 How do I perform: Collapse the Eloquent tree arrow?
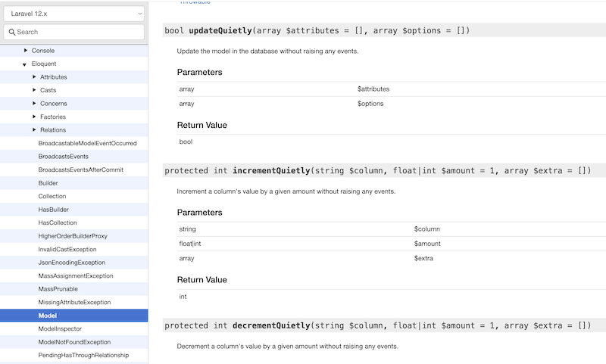coord(25,64)
